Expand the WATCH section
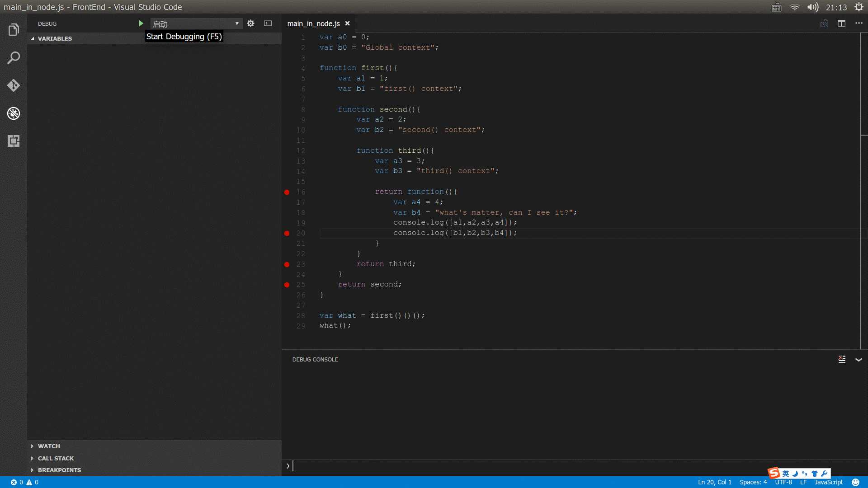The height and width of the screenshot is (488, 868). click(x=154, y=446)
